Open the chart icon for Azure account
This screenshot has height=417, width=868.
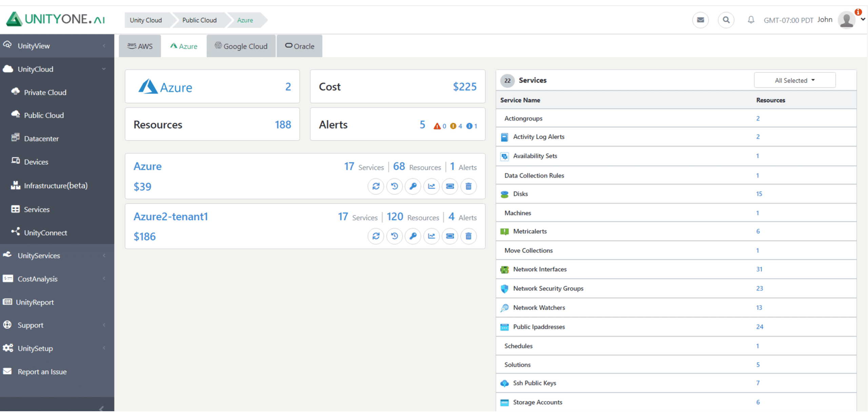(431, 186)
